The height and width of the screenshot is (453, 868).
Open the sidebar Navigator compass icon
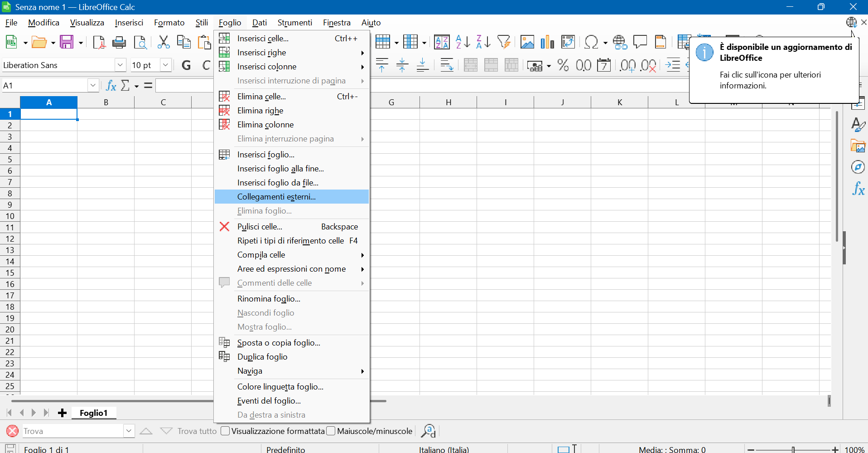click(858, 167)
